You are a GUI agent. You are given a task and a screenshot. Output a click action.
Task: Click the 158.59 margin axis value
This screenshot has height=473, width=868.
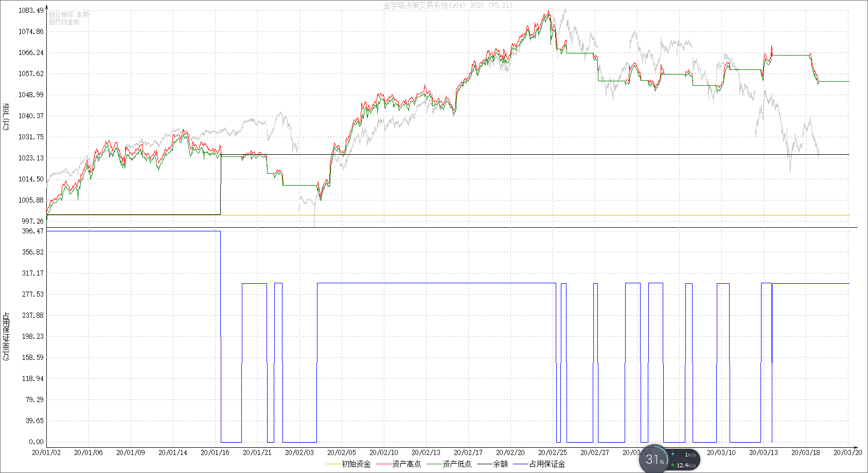[x=32, y=357]
